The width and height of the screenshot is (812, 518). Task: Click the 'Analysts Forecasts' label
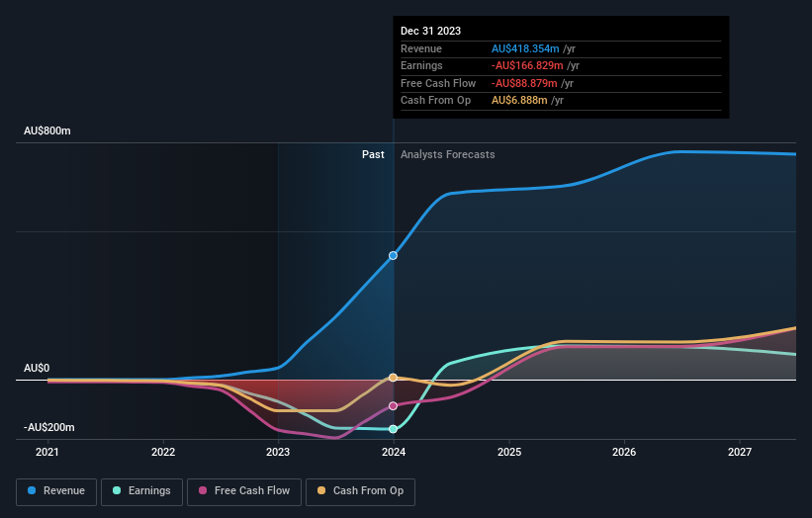[x=447, y=155]
